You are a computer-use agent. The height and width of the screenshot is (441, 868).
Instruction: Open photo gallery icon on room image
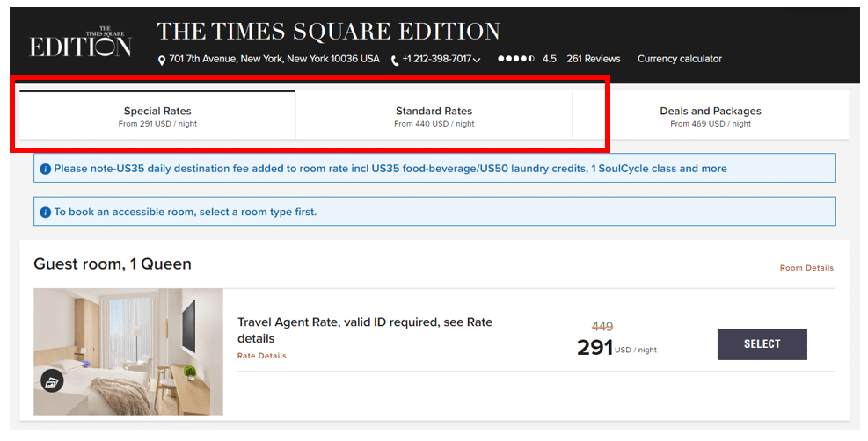tap(52, 380)
